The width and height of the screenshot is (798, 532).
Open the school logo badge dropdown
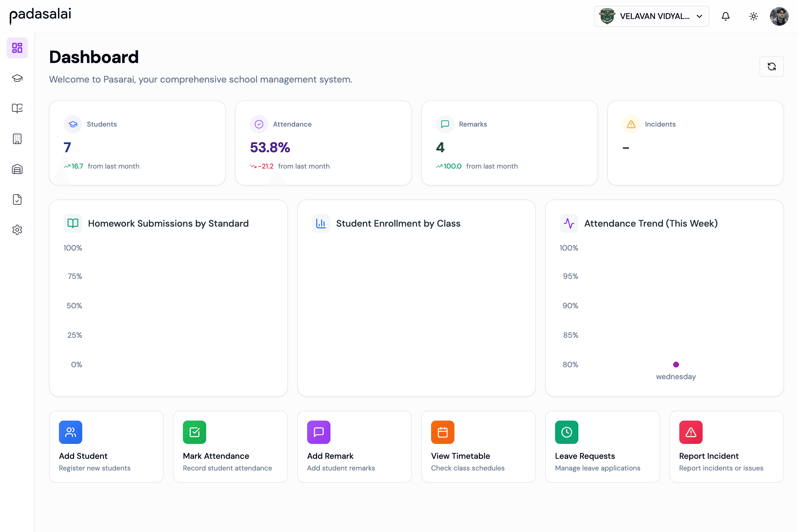608,16
